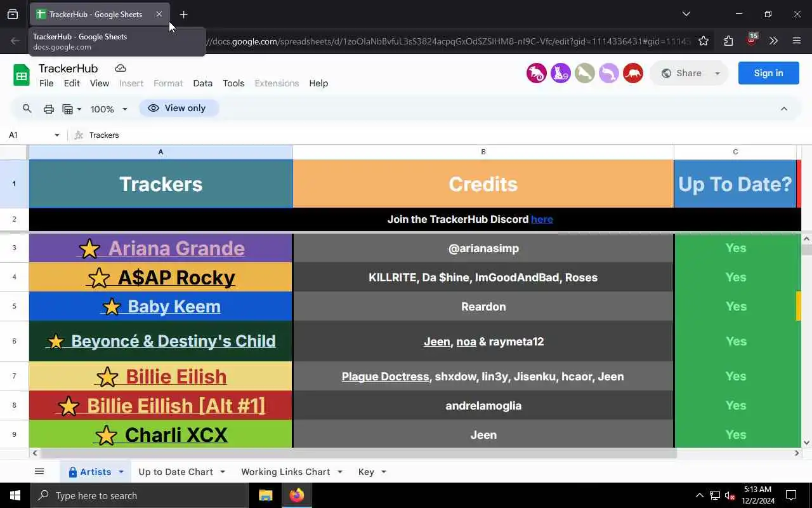Open the Firefox application menu
The height and width of the screenshot is (508, 812).
tap(797, 41)
